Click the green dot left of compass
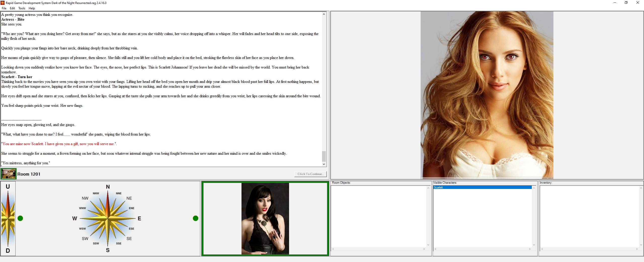This screenshot has width=644, height=262. click(x=20, y=218)
